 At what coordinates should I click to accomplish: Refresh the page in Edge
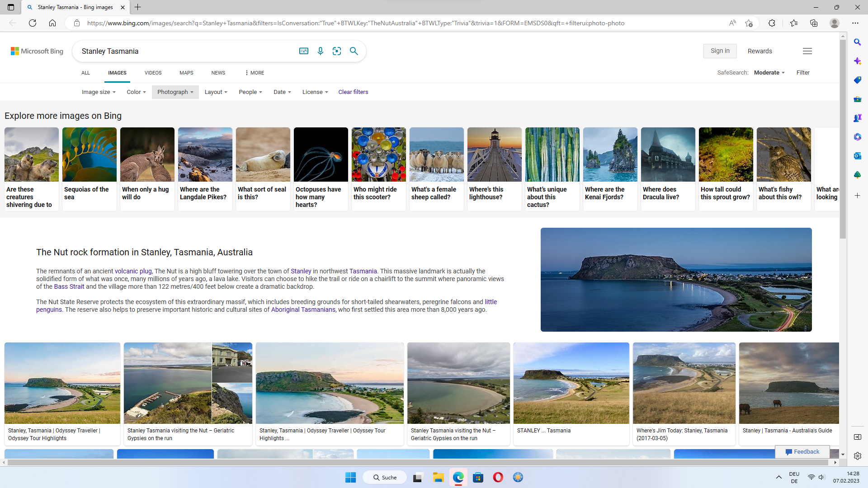pyautogui.click(x=33, y=23)
